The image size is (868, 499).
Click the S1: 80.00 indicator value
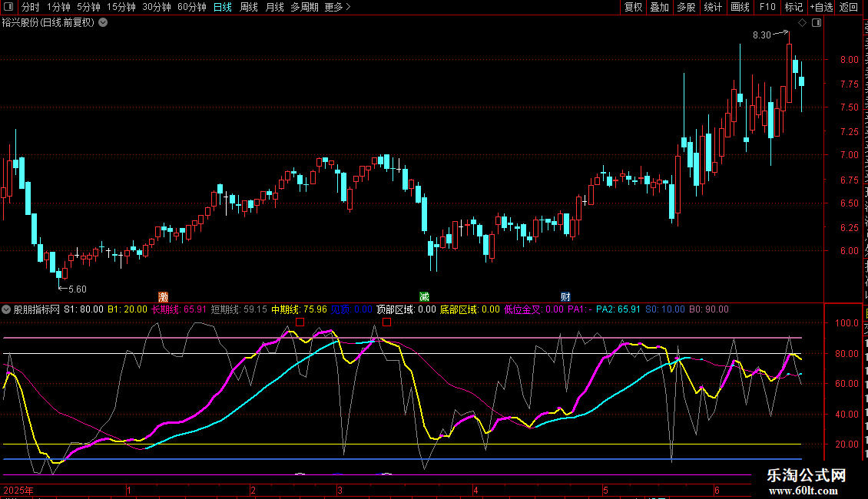(x=84, y=309)
